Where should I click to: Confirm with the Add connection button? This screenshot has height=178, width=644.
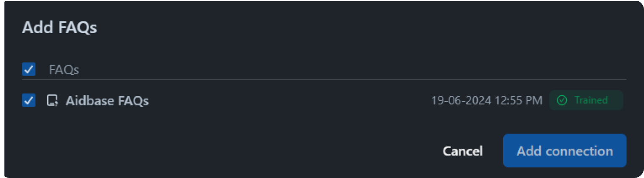point(565,151)
